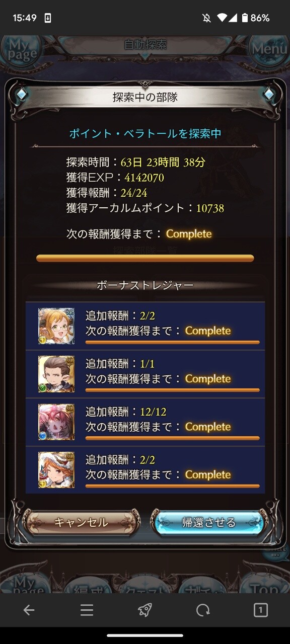Open the Menu icon at top right
This screenshot has width=290, height=644.
coord(270,50)
